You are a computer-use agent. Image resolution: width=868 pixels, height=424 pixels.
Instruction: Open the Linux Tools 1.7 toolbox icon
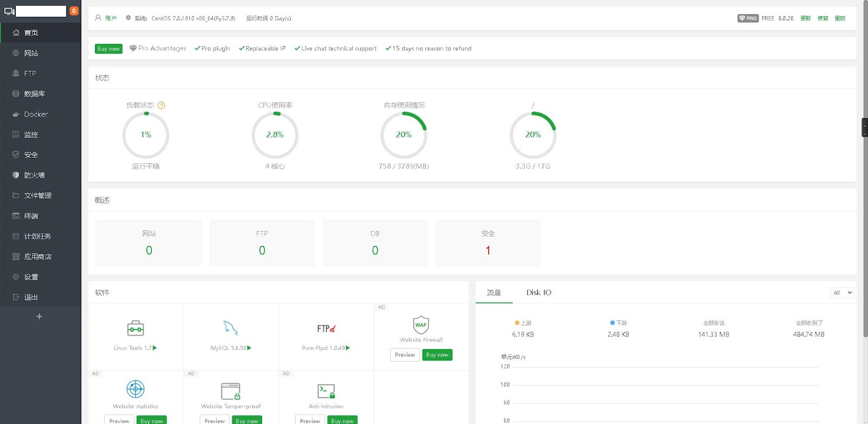coord(136,328)
